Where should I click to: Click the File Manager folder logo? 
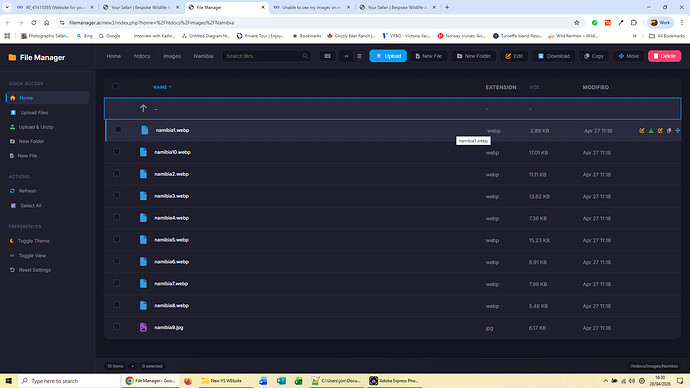[12, 58]
